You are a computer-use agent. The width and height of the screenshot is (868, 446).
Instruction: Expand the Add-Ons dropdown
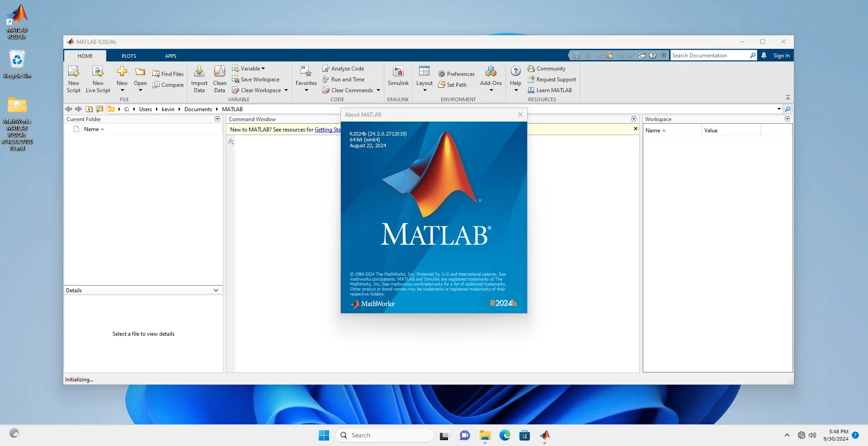[491, 90]
